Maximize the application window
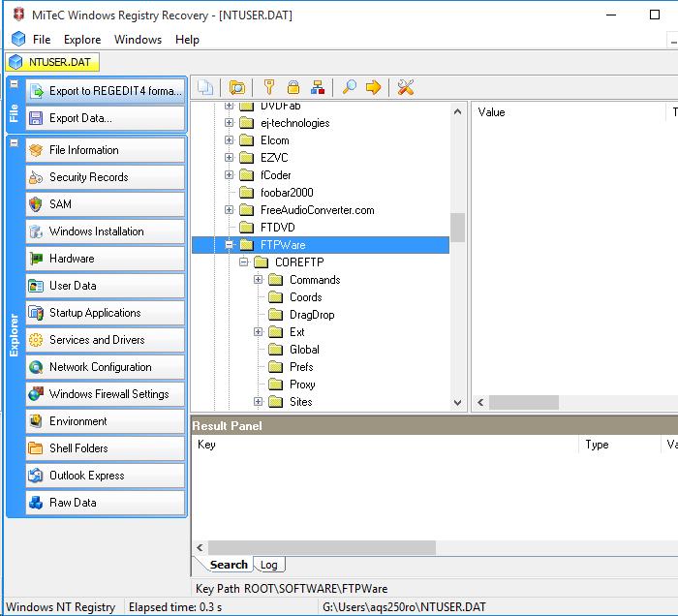 (655, 15)
